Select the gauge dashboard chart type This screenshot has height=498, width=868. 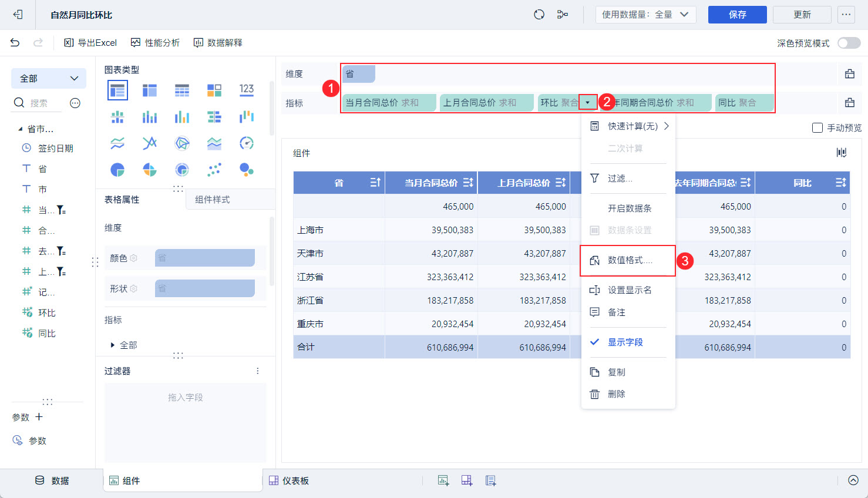coord(247,143)
